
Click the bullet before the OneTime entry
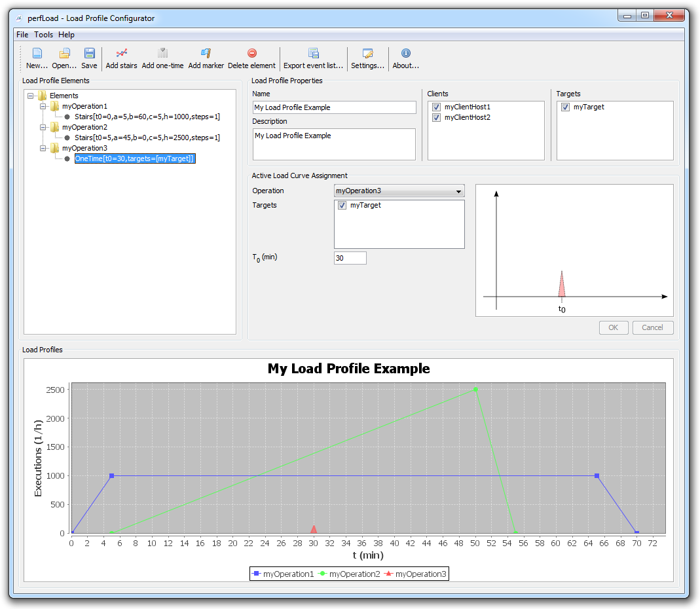(x=67, y=159)
